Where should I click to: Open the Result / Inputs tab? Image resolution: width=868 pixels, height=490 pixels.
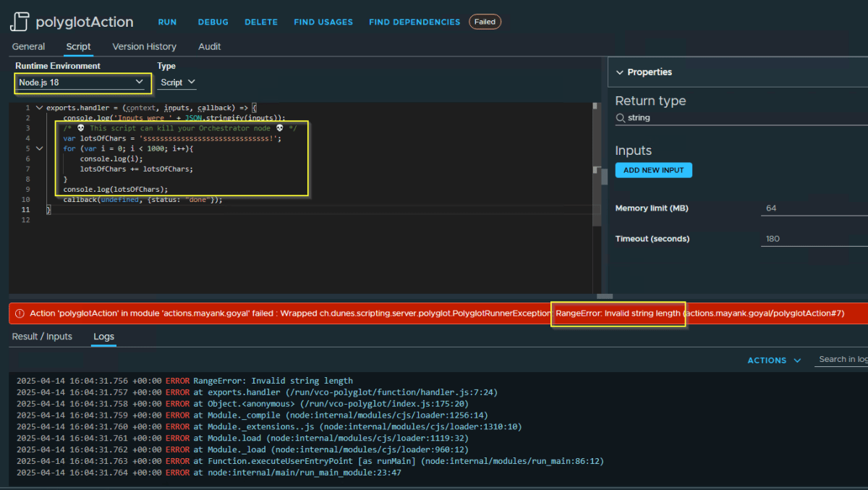(x=42, y=337)
